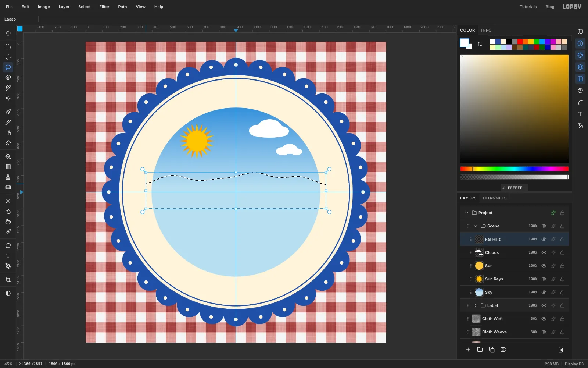Open the Path menu
This screenshot has width=588, height=368.
[122, 7]
